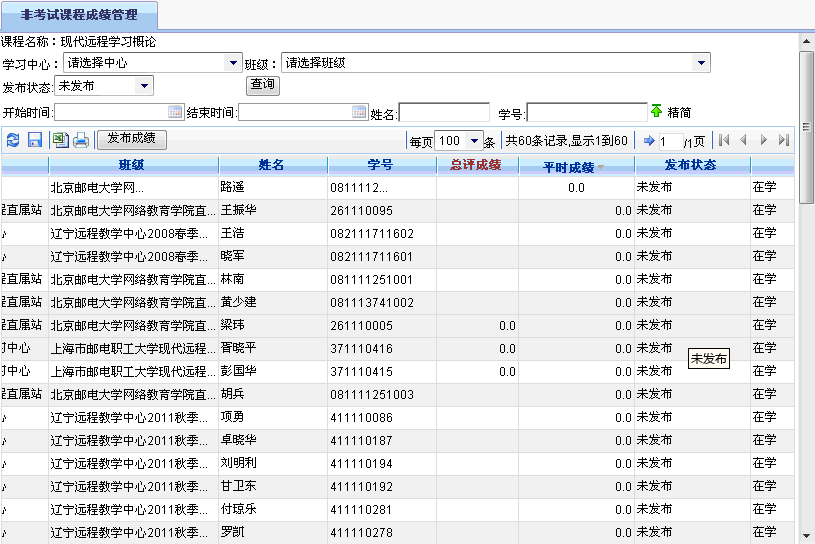Sort by the 平时成绩 column header
Screen dimensions: 815x544
click(x=576, y=165)
